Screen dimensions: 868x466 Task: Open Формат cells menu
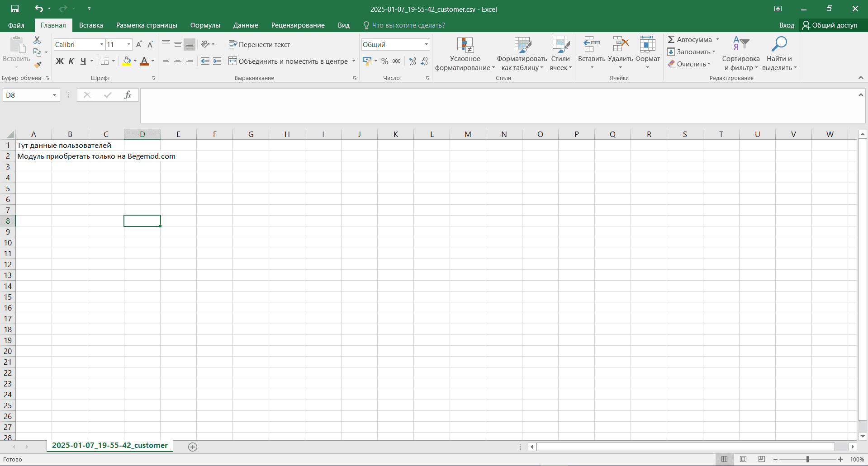648,53
